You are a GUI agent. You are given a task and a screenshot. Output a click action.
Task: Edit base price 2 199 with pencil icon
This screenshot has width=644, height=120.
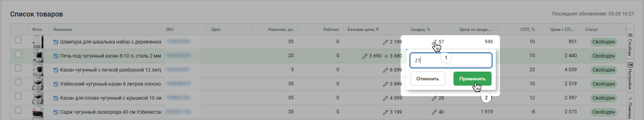coord(385,42)
